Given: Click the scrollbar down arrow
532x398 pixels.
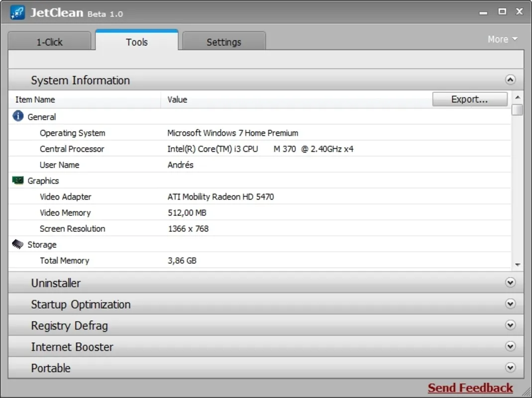Looking at the screenshot, I should (518, 265).
